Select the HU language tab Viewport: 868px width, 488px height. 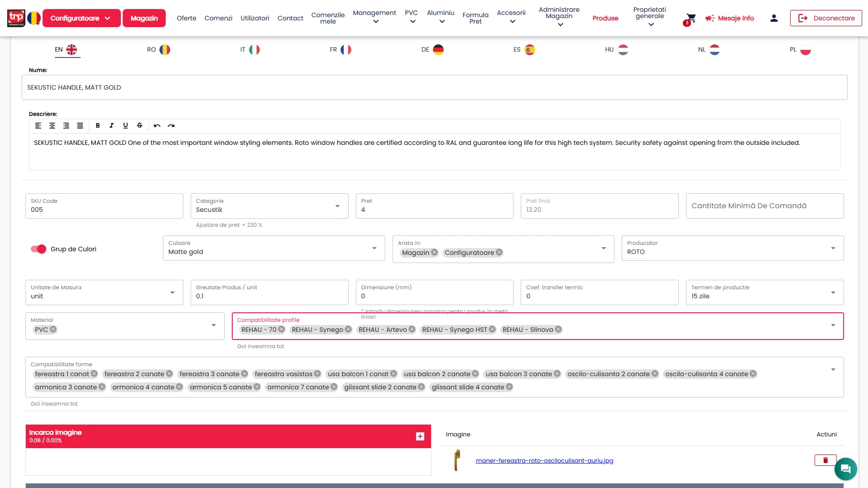616,50
